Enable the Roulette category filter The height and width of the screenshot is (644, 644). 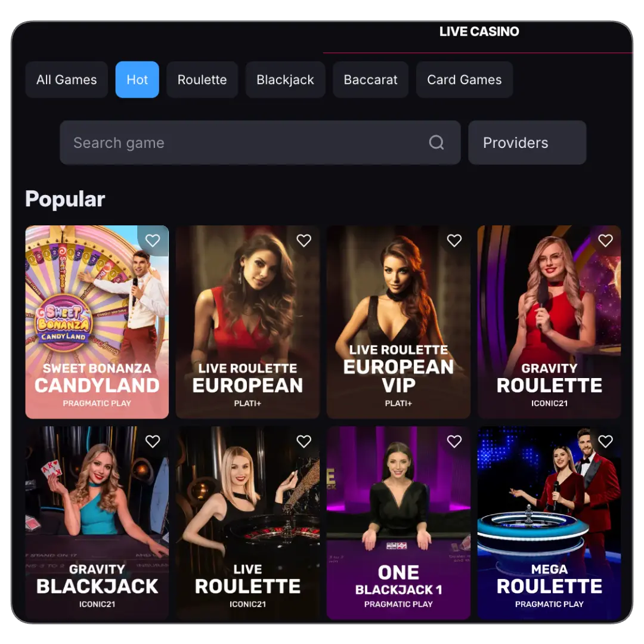tap(202, 79)
